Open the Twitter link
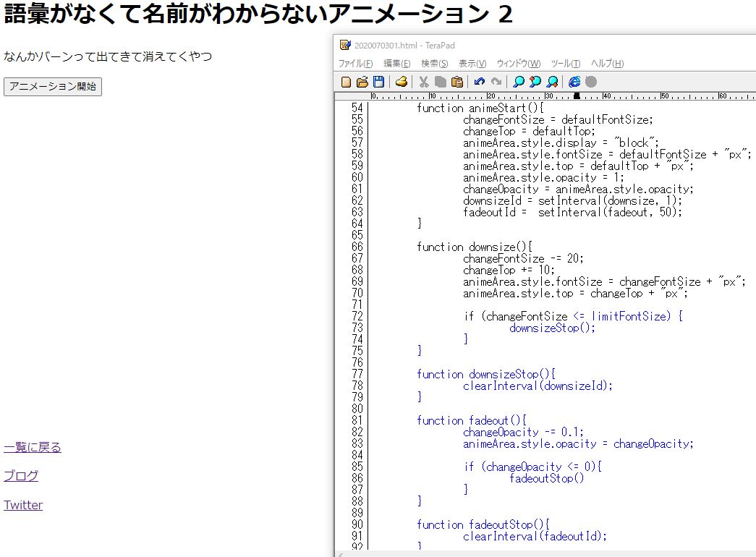The width and height of the screenshot is (756, 557). tap(22, 504)
